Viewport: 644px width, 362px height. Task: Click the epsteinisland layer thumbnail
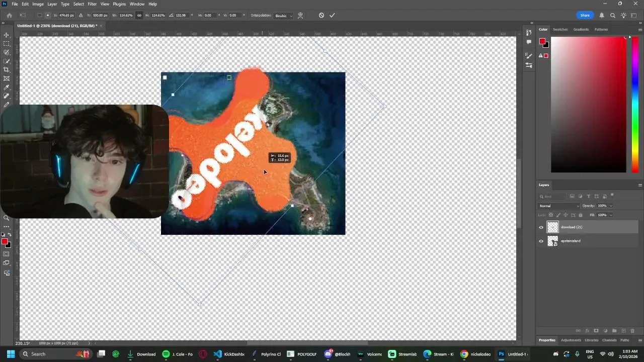(552, 241)
